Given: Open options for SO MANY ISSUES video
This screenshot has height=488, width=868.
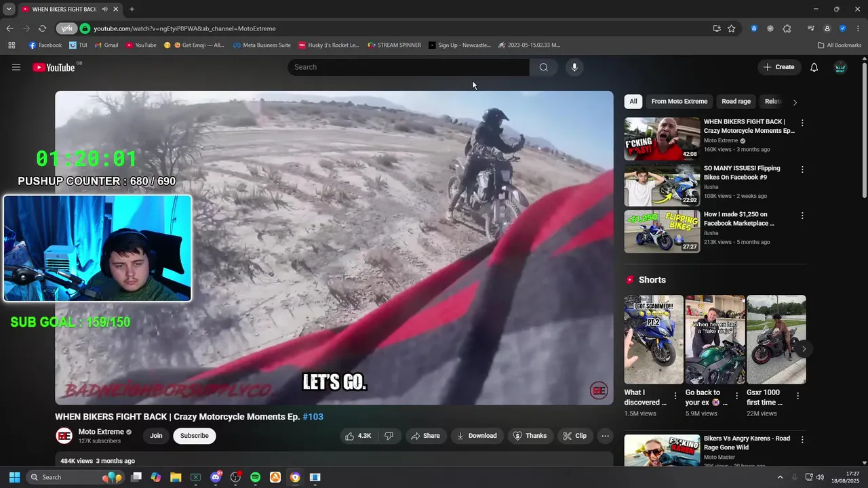Looking at the screenshot, I should (x=802, y=169).
